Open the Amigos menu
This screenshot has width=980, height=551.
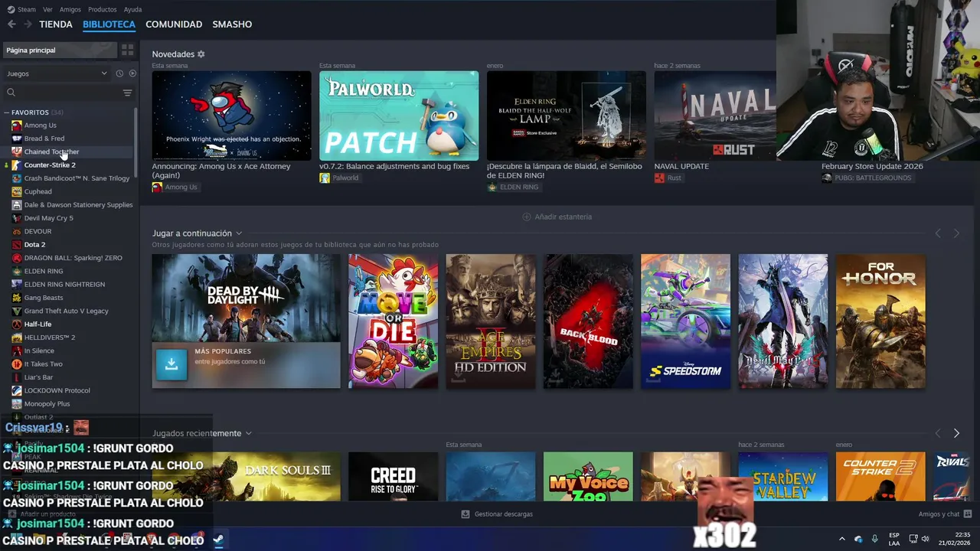point(70,9)
